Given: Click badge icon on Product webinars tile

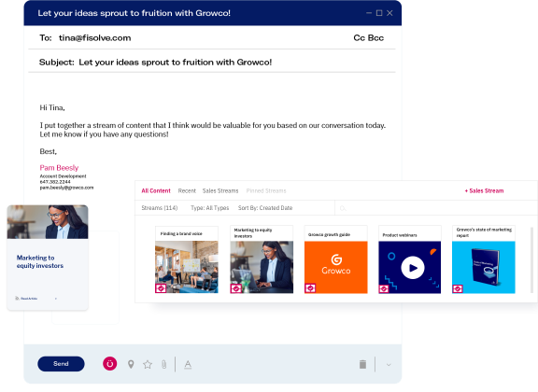Looking at the screenshot, I should coord(384,288).
